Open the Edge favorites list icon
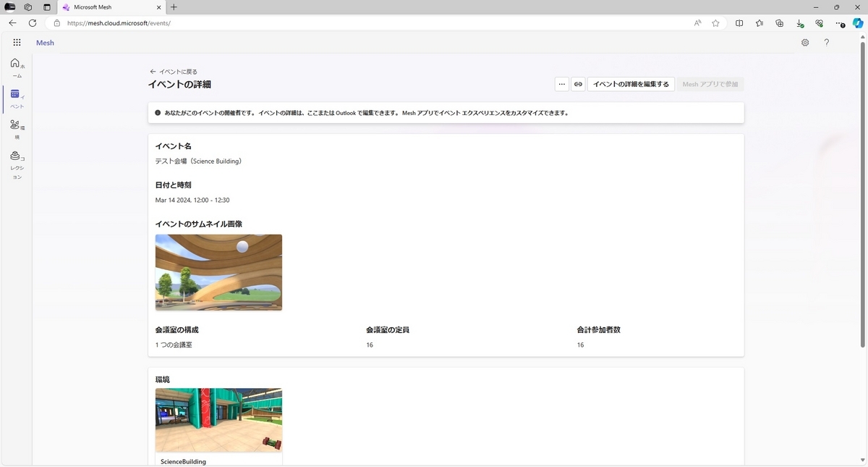Viewport: 868px width, 467px height. [x=759, y=23]
